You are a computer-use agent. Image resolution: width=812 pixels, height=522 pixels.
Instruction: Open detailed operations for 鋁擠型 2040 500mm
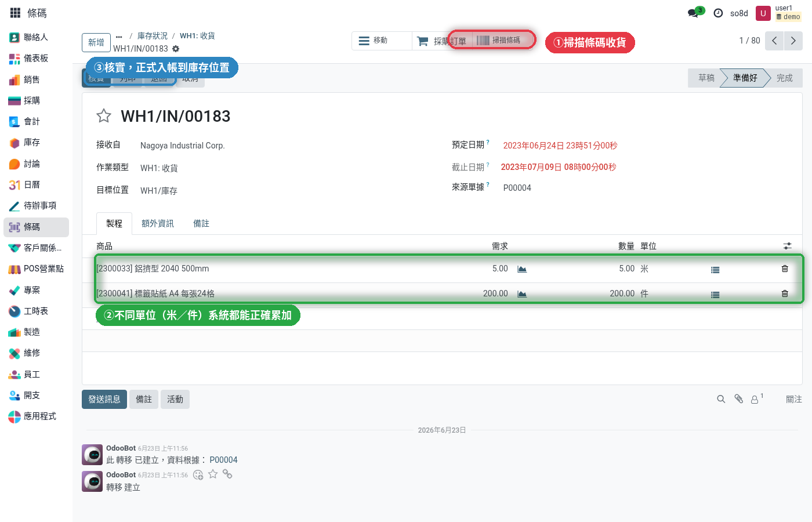(715, 270)
